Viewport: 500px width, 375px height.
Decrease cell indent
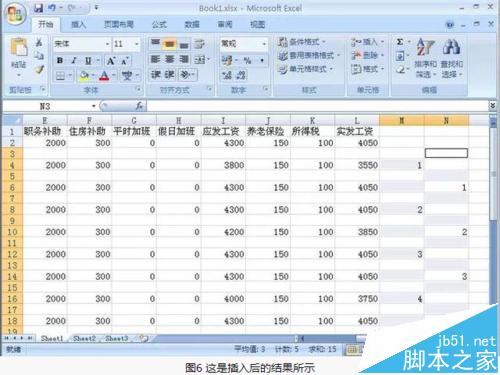pyautogui.click(x=155, y=75)
